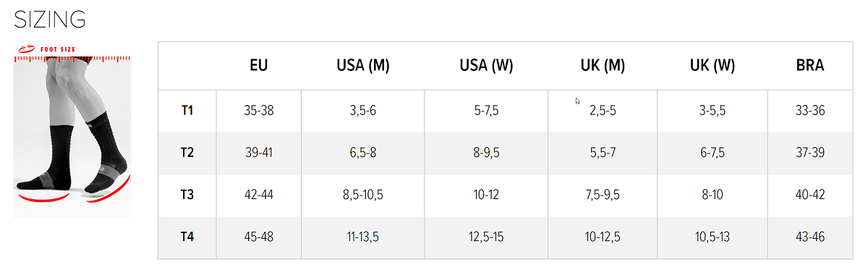Select the EU column header
868x278 pixels.
[259, 66]
